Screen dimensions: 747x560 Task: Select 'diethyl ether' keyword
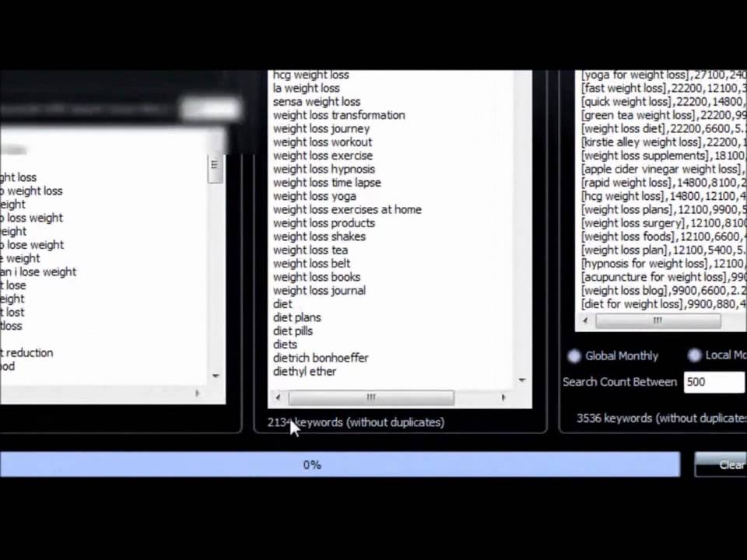(x=305, y=372)
